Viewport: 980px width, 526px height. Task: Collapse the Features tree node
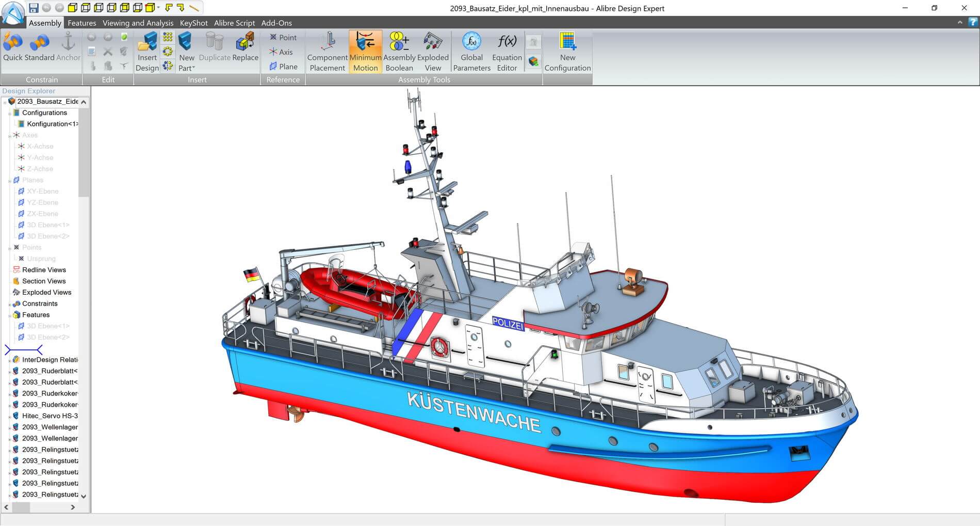10,315
